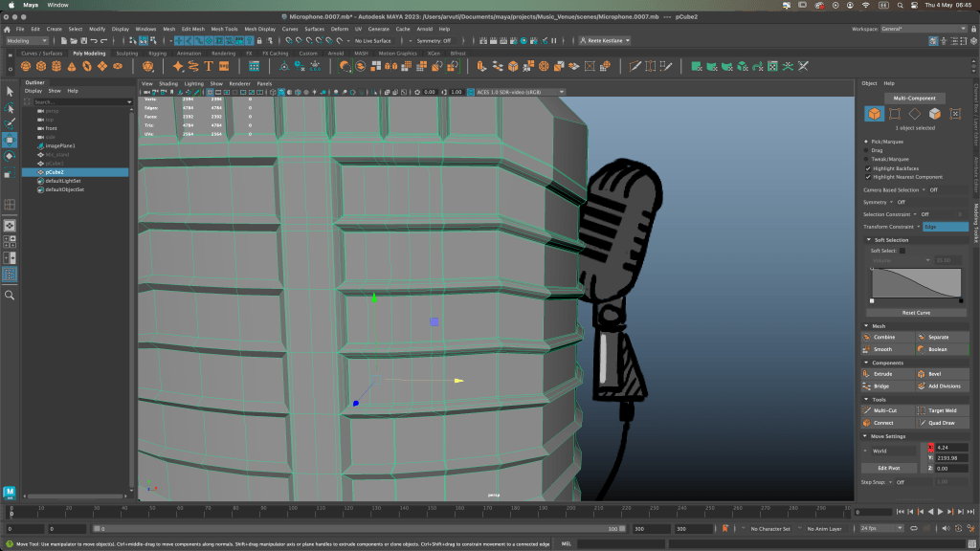The image size is (980, 551).
Task: Click the Edit Pivot button
Action: [889, 468]
